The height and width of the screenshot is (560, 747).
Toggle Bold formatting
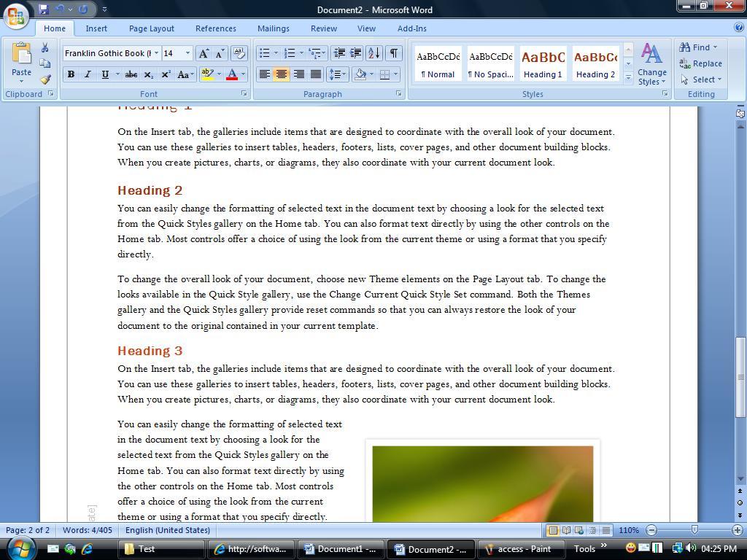pos(71,74)
